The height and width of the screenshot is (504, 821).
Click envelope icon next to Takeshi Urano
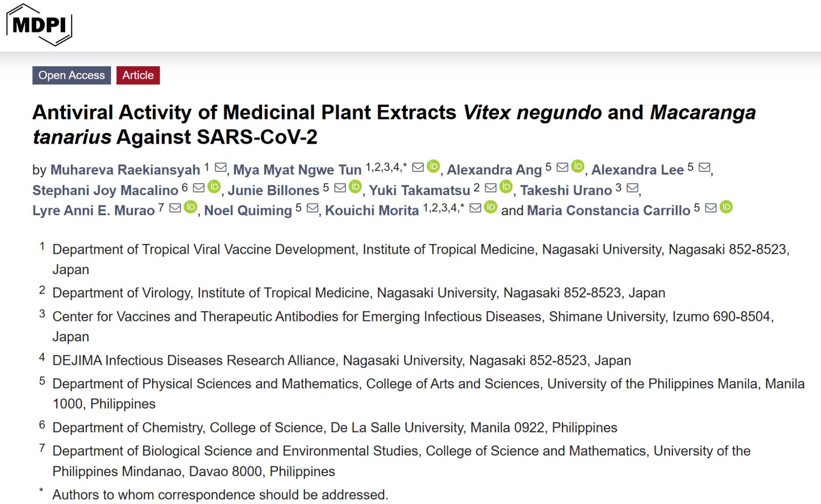pos(632,188)
